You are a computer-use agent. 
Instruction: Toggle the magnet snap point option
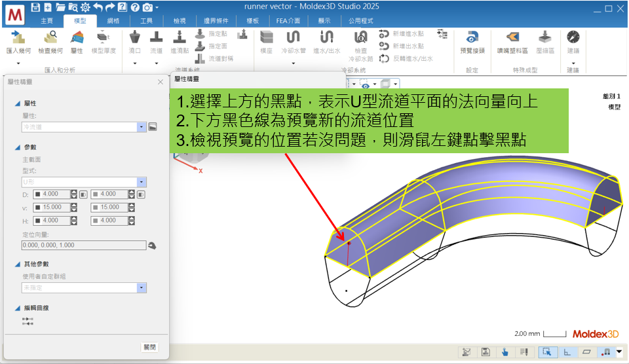coord(606,352)
